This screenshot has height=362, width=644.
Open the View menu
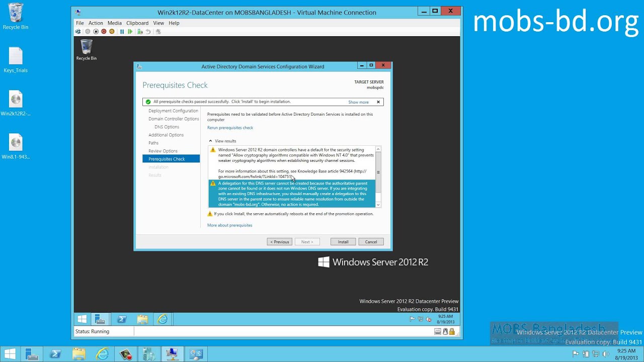158,23
